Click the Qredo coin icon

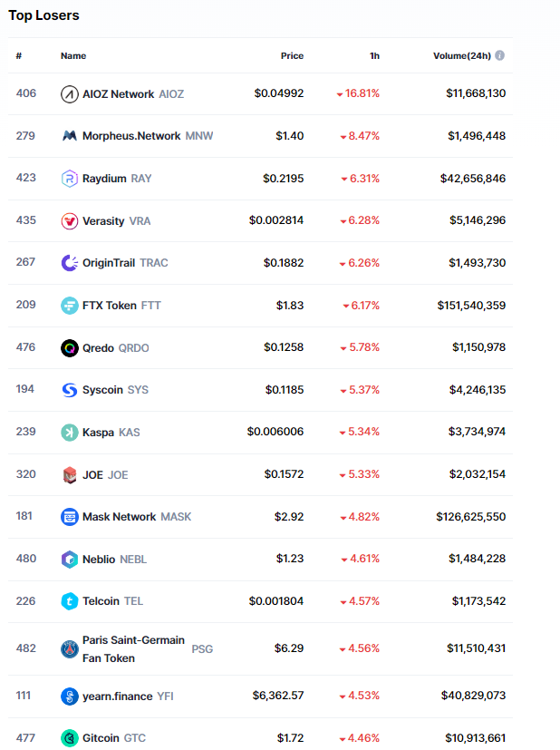(70, 347)
